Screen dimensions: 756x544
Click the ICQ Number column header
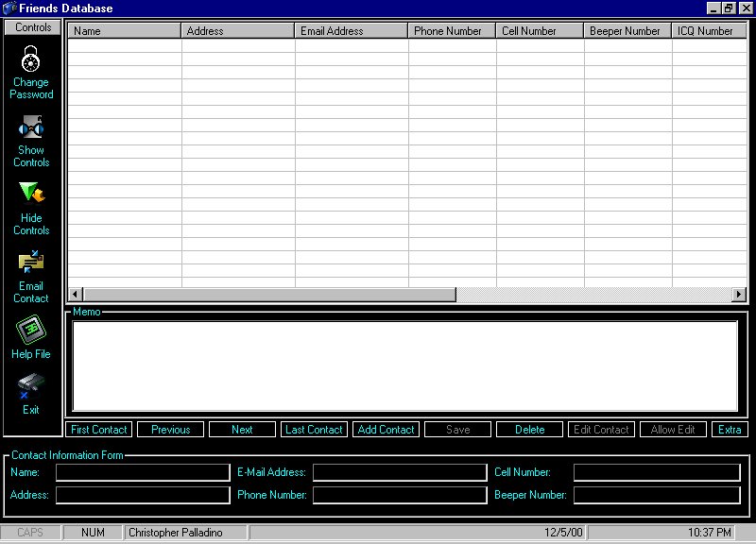(710, 31)
